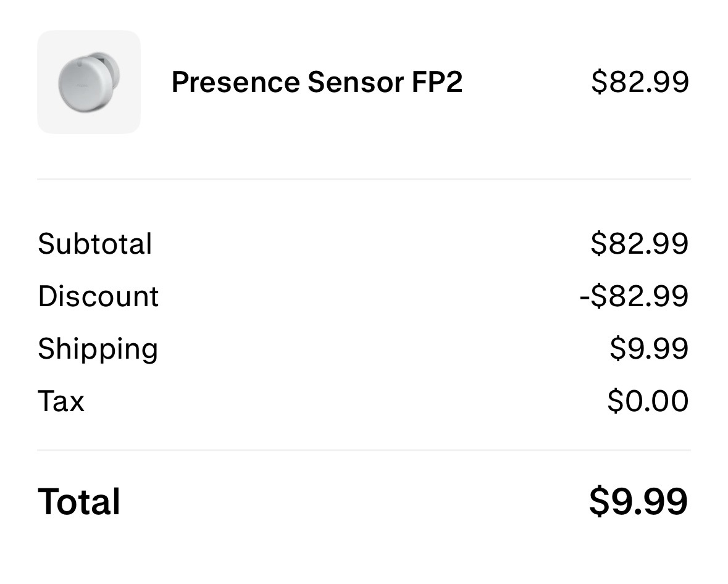Viewport: 728px width, 584px height.
Task: Click the Presence Sensor FP2 product thumbnail
Action: (x=89, y=82)
